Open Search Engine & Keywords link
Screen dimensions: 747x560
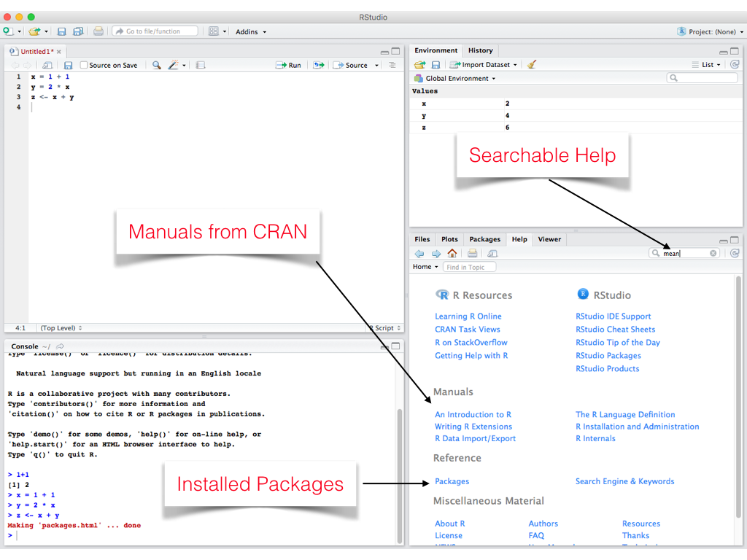coord(624,481)
